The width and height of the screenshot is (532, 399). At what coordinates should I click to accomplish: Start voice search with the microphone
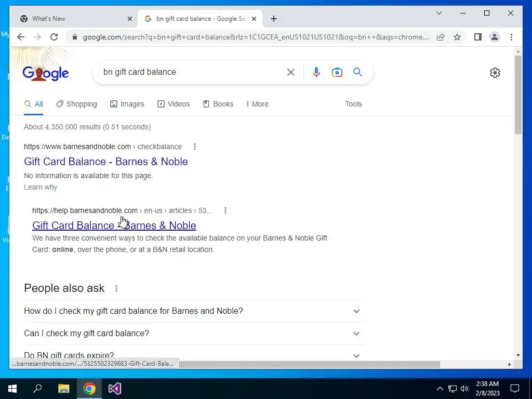click(x=316, y=72)
